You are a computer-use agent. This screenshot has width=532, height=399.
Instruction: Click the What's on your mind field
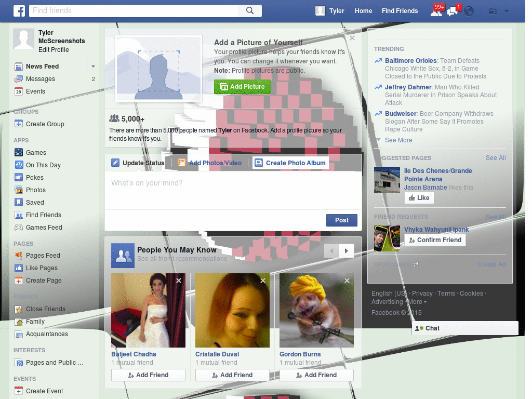coord(233,190)
